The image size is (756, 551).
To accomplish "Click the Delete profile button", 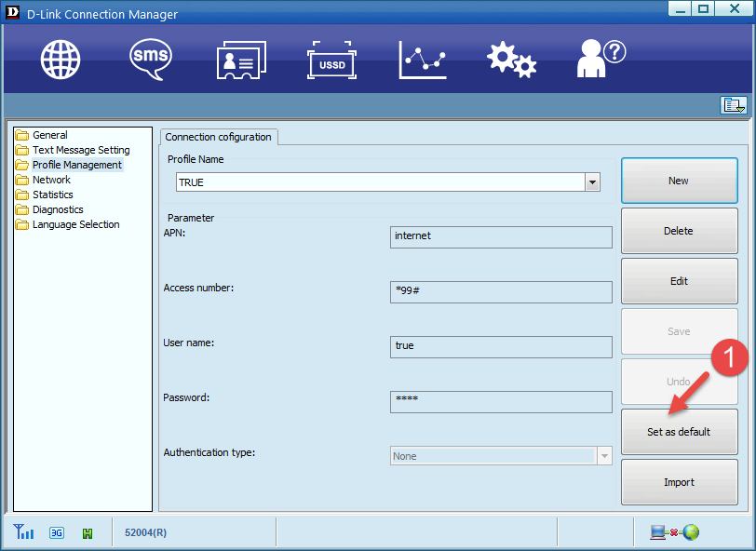I will tap(679, 231).
